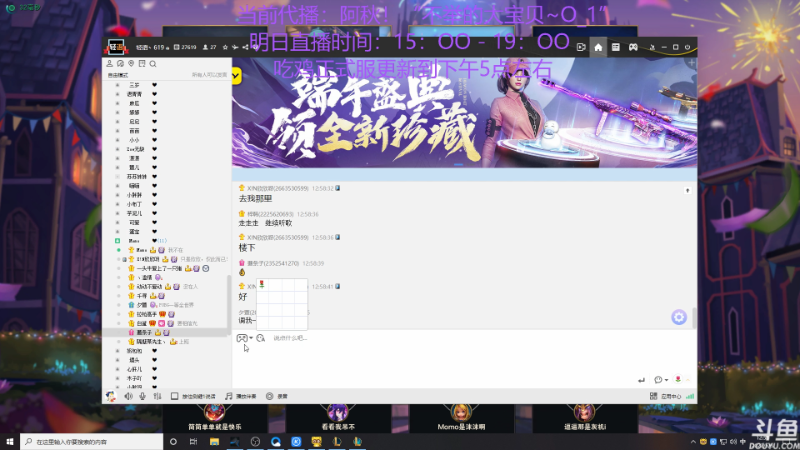Click the airplane invite icon in title bar
Image resolution: width=800 pixels, height=450 pixels.
235,47
